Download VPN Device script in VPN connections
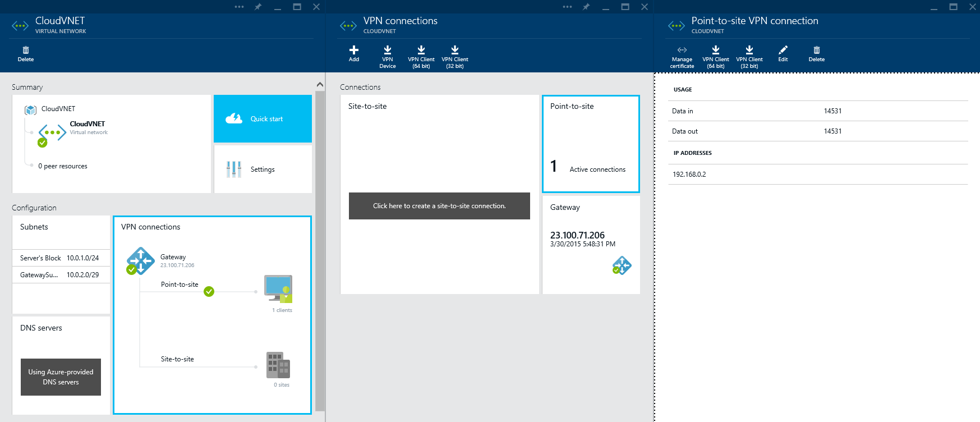The height and width of the screenshot is (422, 980). point(388,57)
